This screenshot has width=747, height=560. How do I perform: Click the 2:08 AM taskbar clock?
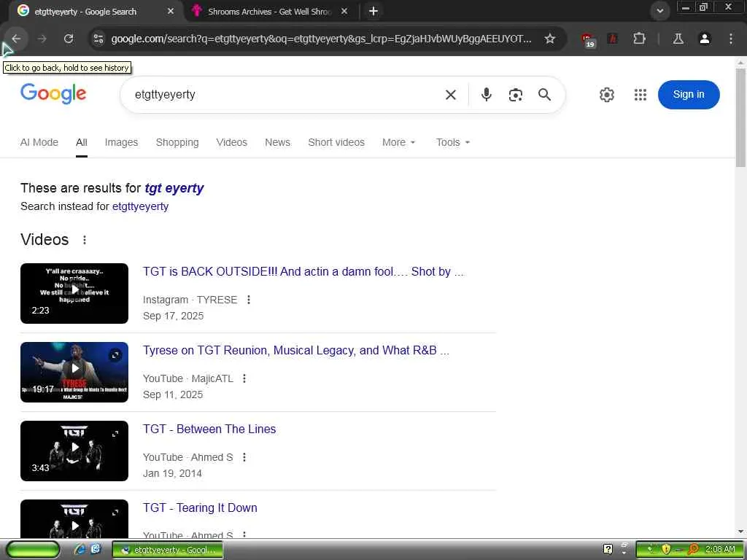(x=720, y=550)
